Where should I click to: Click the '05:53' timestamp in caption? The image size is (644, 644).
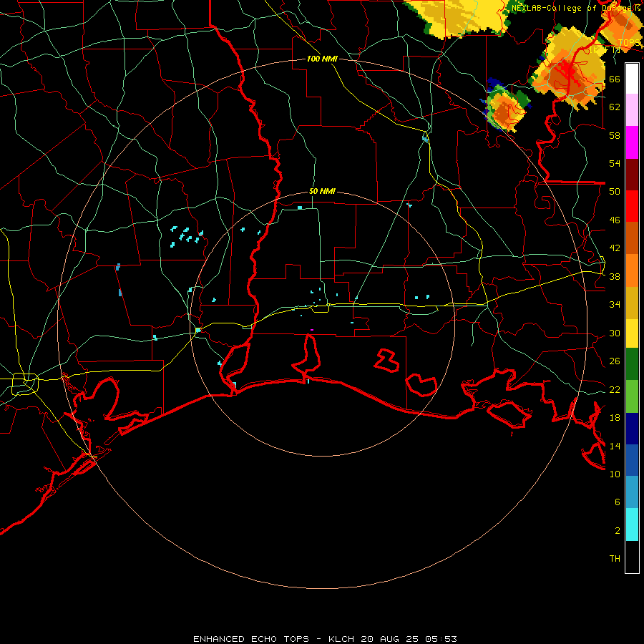coord(441,639)
